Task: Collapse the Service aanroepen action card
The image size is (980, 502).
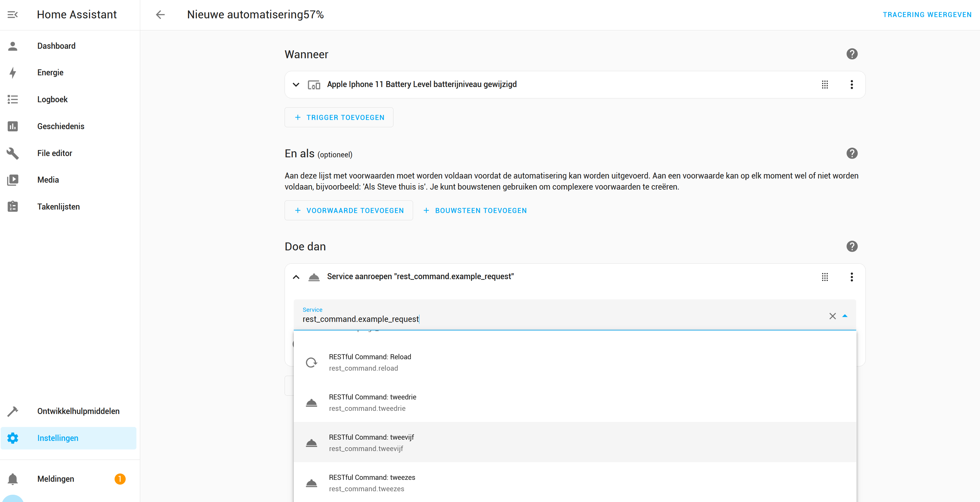Action: tap(296, 277)
